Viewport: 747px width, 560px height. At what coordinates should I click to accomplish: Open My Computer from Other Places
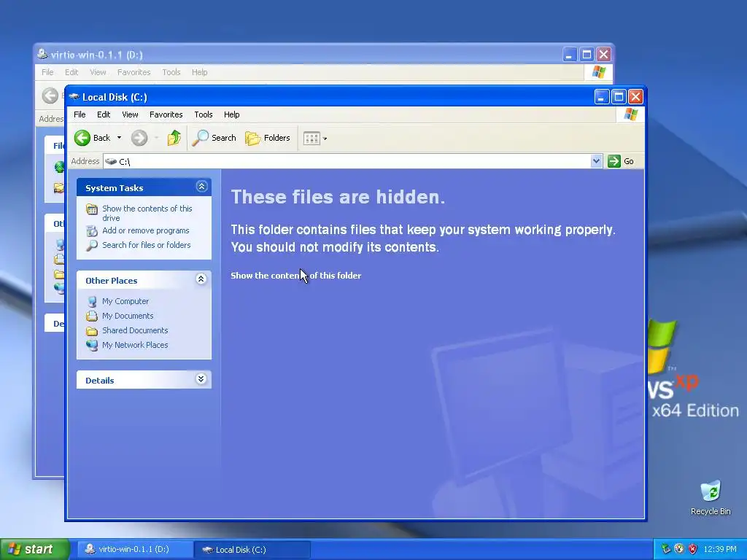[x=125, y=301]
